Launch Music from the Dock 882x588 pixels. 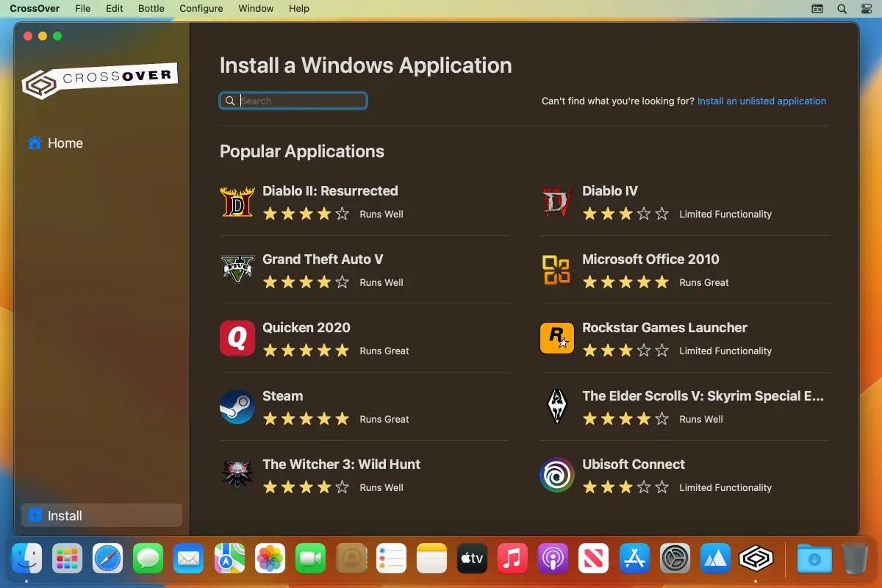[512, 559]
